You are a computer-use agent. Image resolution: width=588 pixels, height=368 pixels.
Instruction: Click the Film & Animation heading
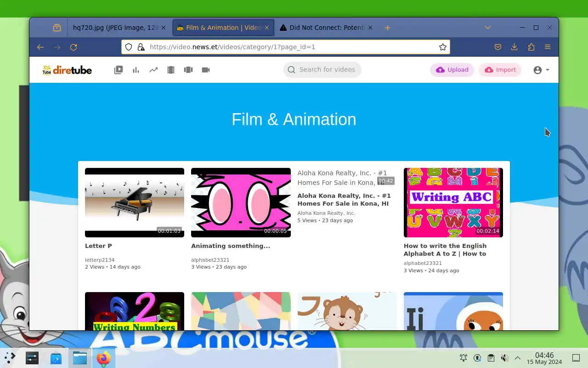click(294, 120)
